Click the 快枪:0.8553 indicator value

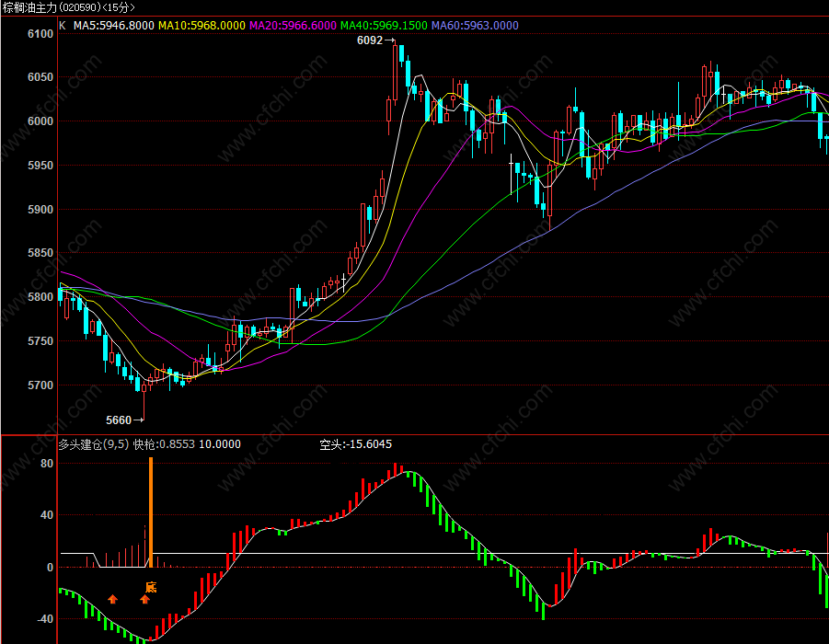click(x=164, y=444)
